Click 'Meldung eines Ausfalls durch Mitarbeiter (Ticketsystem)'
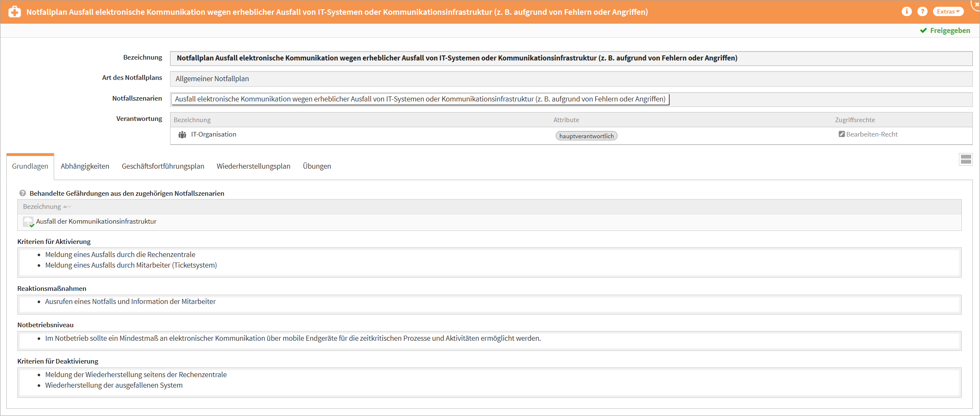Image resolution: width=980 pixels, height=416 pixels. (131, 265)
